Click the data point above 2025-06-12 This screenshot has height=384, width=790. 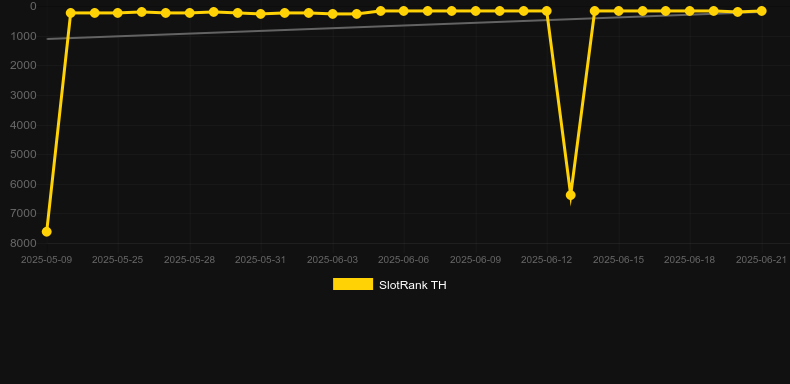click(547, 11)
